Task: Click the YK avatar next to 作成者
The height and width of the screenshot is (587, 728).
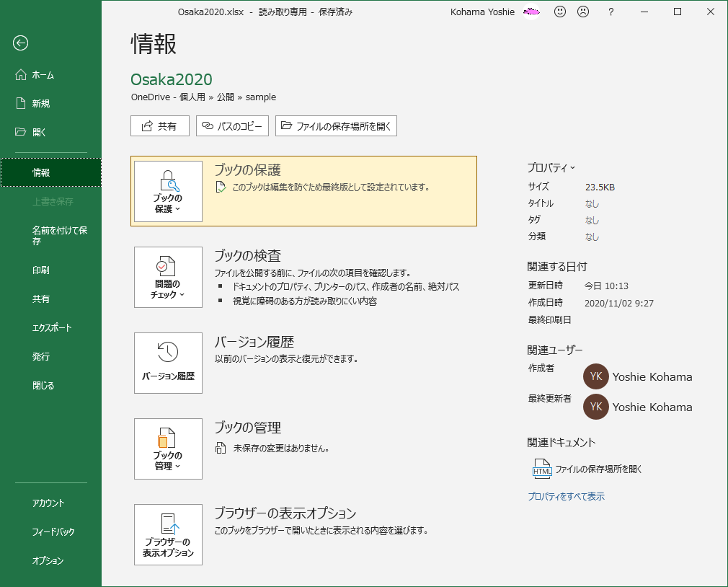Action: [595, 376]
